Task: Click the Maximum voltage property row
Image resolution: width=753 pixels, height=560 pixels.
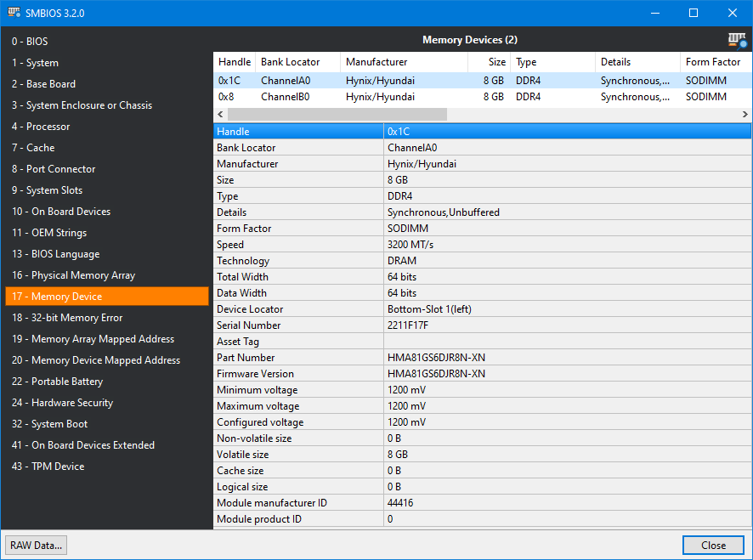Action: point(482,406)
